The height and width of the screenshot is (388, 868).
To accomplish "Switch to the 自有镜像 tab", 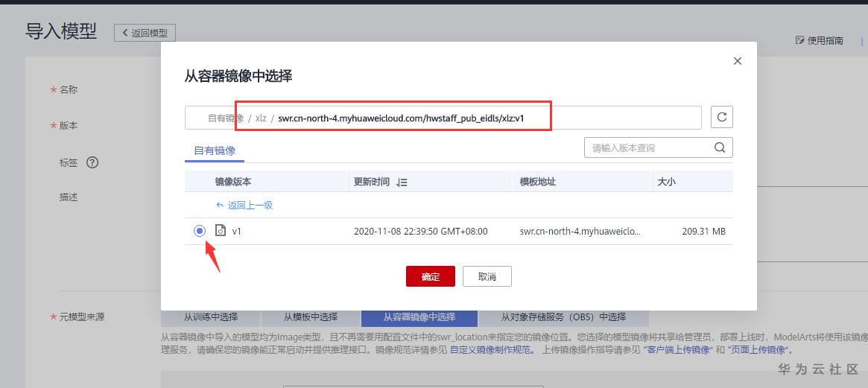I will pos(215,150).
